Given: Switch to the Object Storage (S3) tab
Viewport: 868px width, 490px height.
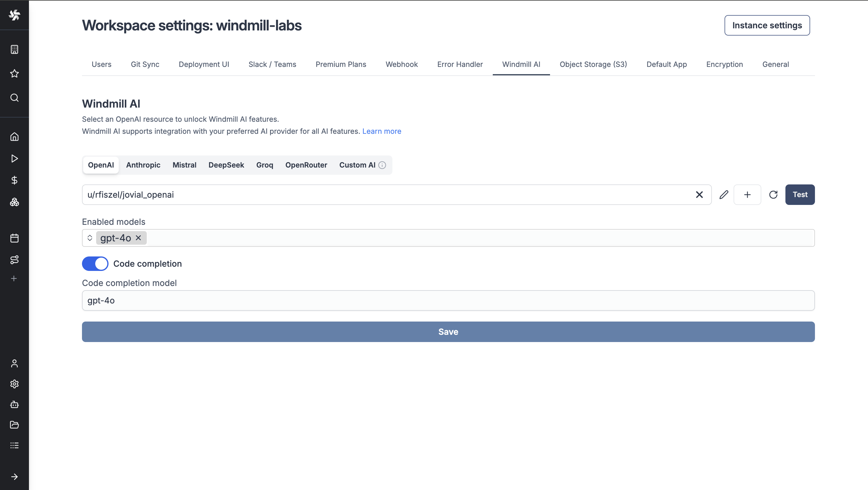Looking at the screenshot, I should click(593, 64).
